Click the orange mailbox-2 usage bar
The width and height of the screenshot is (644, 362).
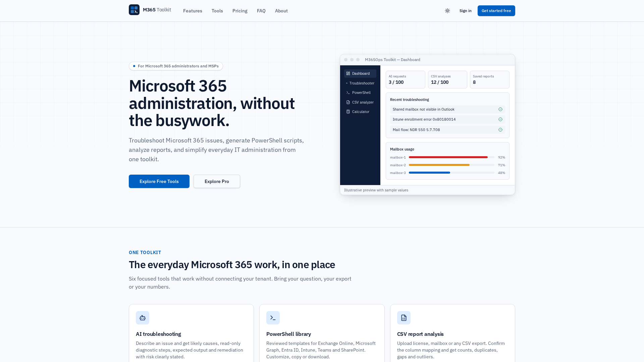click(x=439, y=165)
